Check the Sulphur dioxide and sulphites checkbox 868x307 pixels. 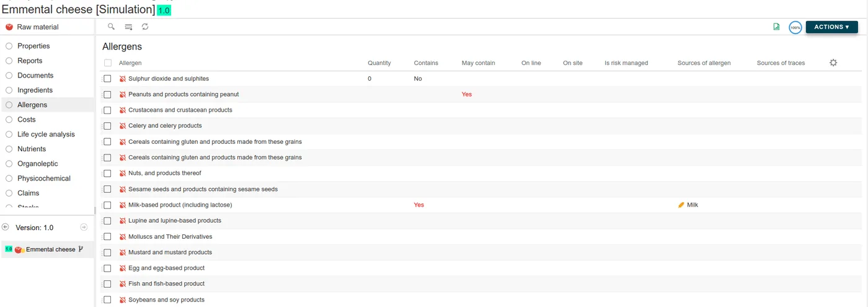click(107, 79)
